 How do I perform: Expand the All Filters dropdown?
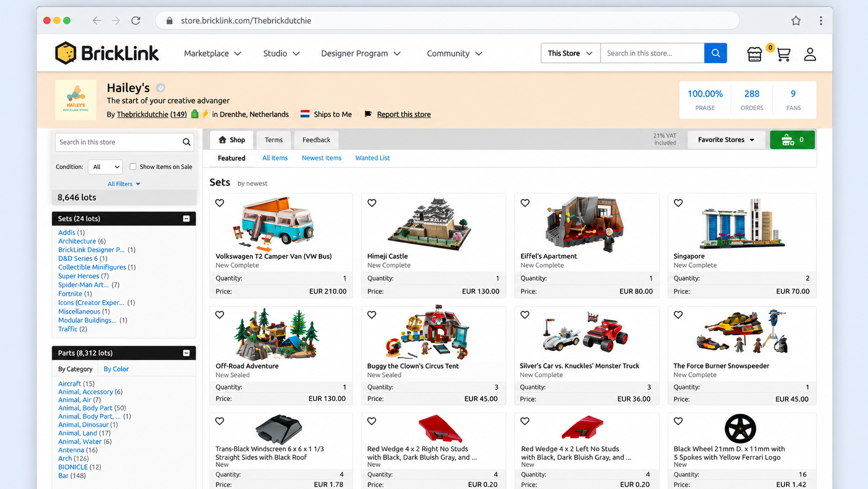(x=124, y=184)
